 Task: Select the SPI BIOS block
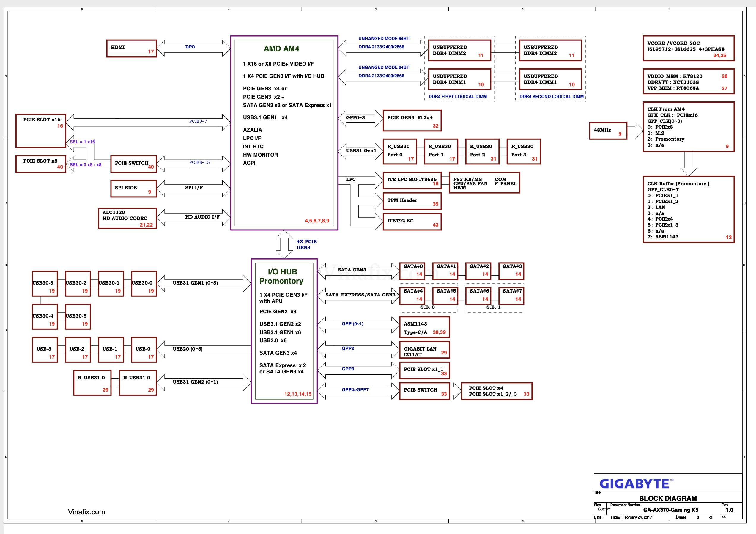pos(133,189)
